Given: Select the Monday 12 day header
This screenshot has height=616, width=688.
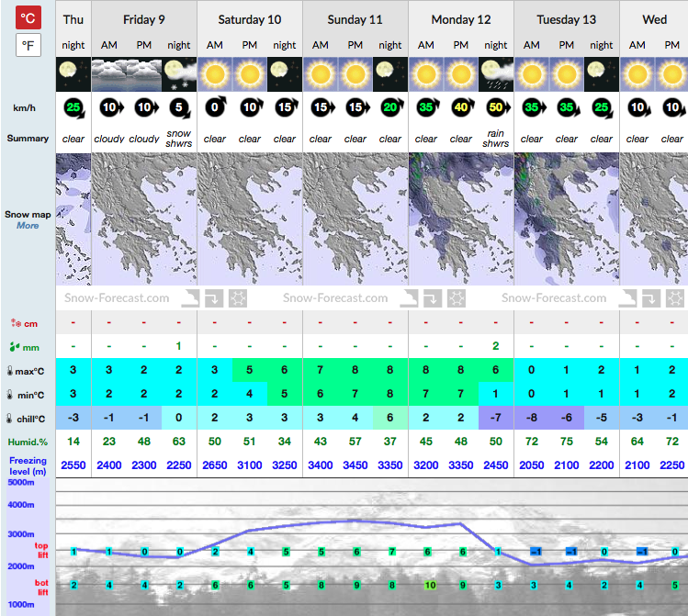Looking at the screenshot, I should point(461,19).
